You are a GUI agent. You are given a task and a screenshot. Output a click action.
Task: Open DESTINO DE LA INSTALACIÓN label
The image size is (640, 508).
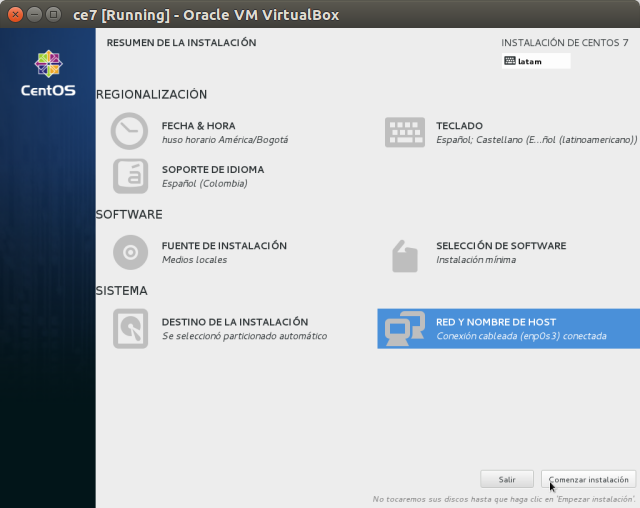click(235, 322)
